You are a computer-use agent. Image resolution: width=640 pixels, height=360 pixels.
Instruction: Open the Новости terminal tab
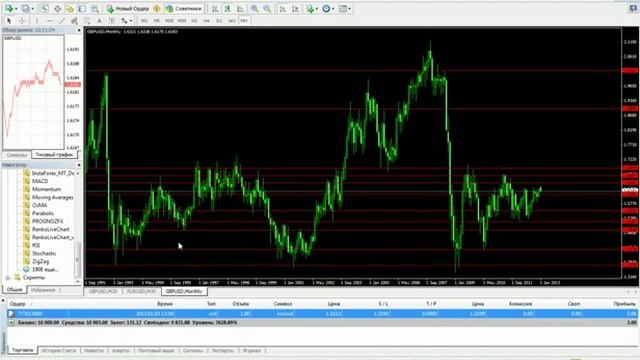(x=94, y=351)
